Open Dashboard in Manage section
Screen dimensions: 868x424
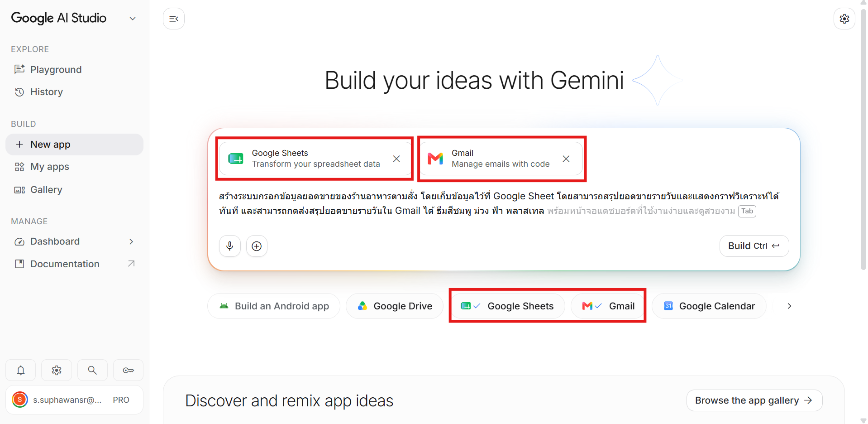tap(74, 241)
